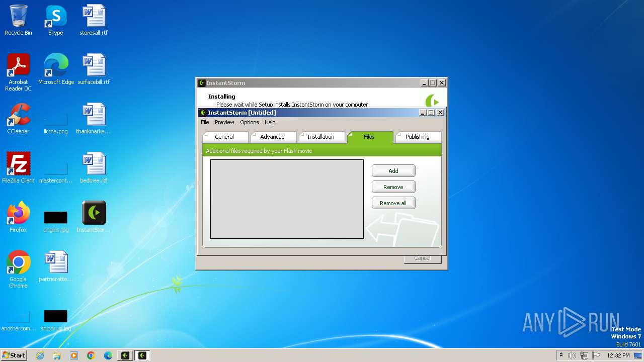Screen dimensions: 644x362
Task: Open the bedtree.rtf document icon
Action: coord(94,168)
